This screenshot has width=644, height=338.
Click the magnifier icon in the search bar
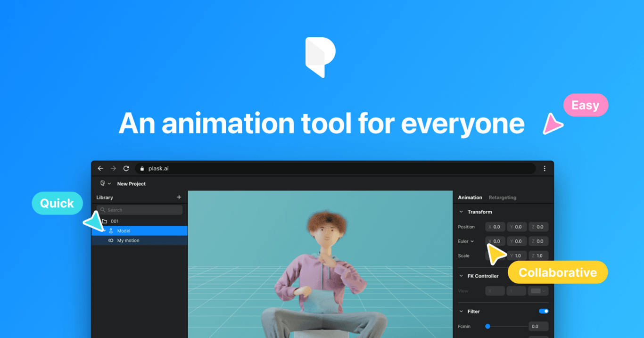click(x=103, y=210)
